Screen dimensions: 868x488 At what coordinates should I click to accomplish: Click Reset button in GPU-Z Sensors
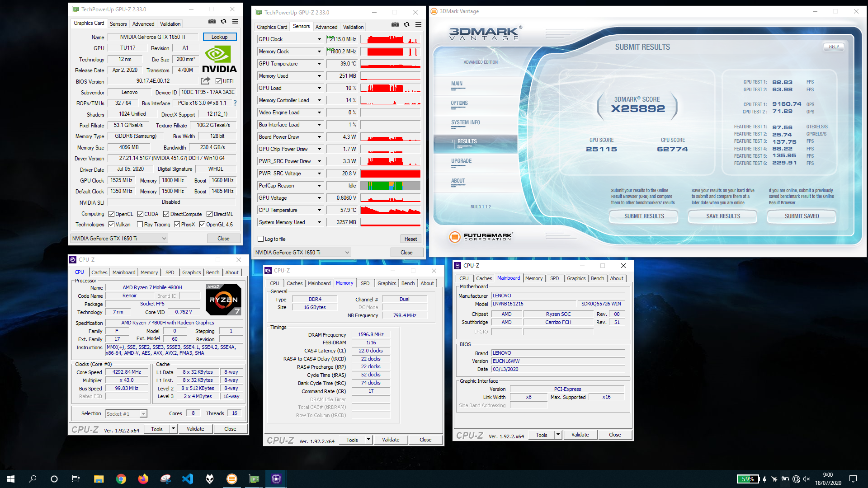(410, 239)
